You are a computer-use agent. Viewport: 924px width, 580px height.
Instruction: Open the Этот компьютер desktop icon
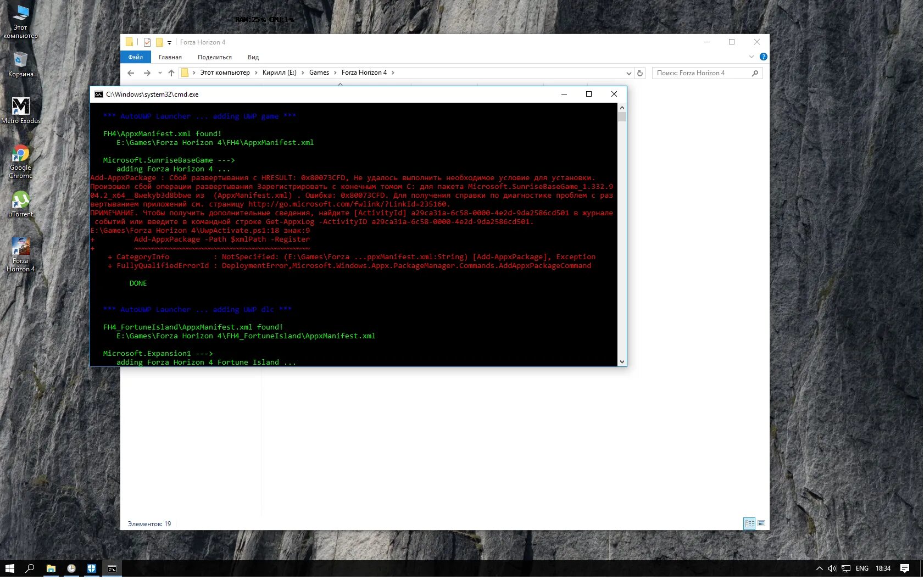pos(20,21)
